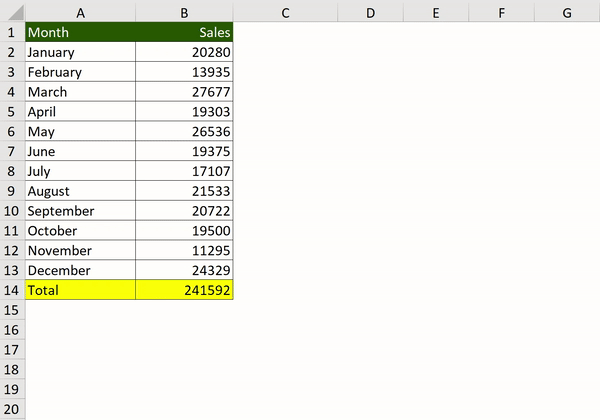600x420 pixels.
Task: Select row 8 header
Action: pos(12,171)
